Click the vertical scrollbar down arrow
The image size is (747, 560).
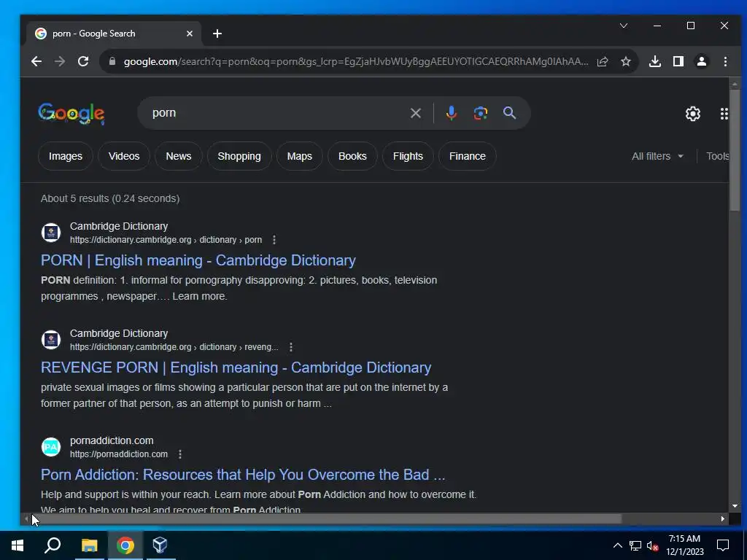(735, 506)
